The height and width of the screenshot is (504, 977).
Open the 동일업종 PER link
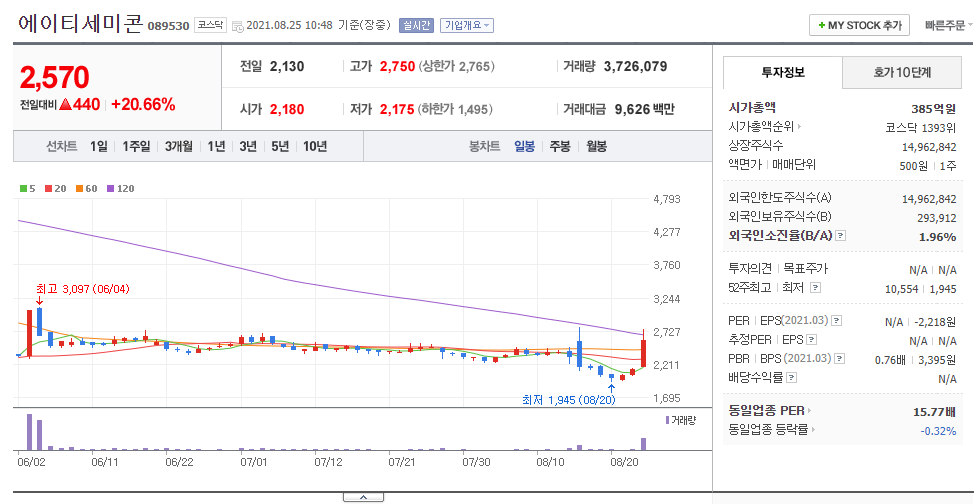tap(766, 411)
